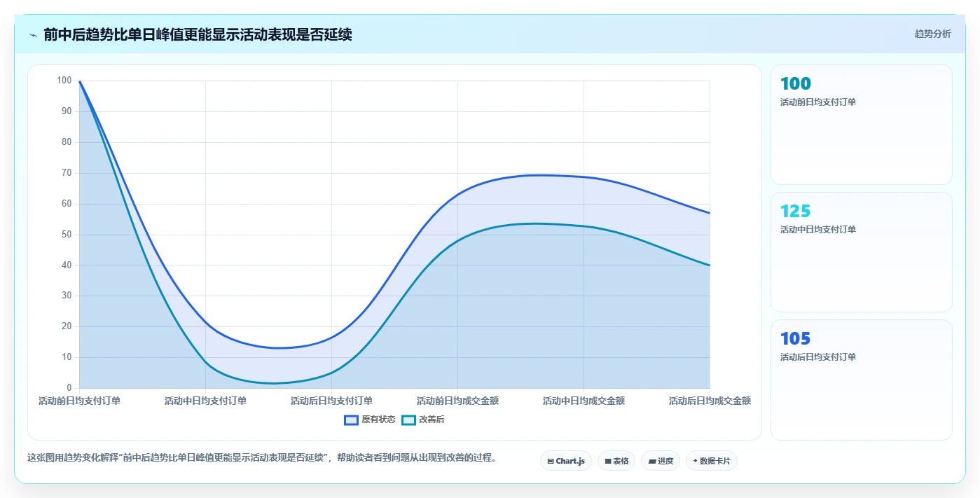Click the 活动前日均支付订单 label in the 100 card
Viewport: 980px width, 498px height.
click(x=818, y=102)
